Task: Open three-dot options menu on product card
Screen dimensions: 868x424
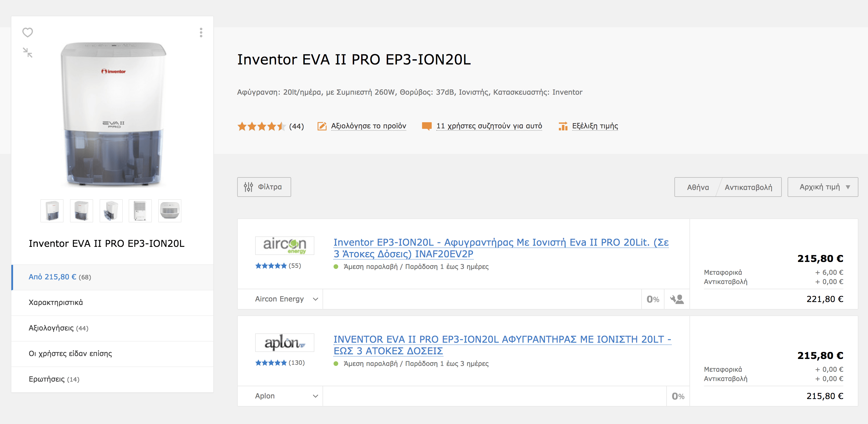Action: click(x=201, y=32)
